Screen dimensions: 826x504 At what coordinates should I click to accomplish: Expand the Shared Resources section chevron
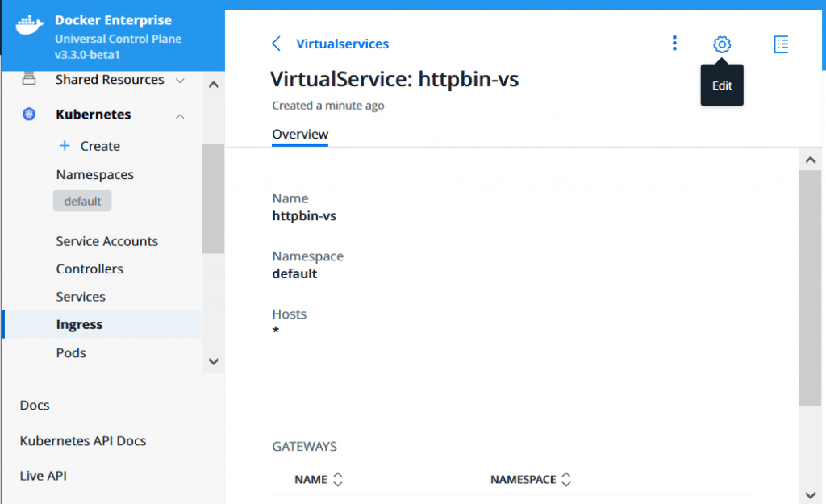(x=180, y=81)
